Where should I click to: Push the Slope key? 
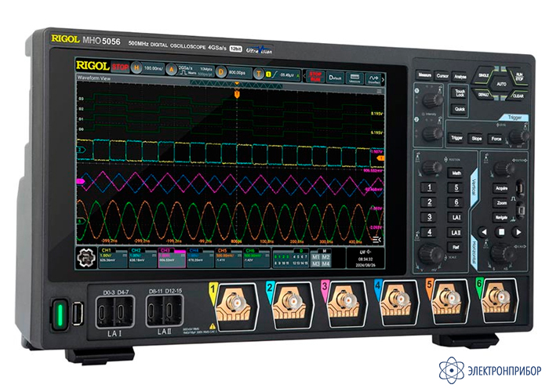tap(477, 139)
